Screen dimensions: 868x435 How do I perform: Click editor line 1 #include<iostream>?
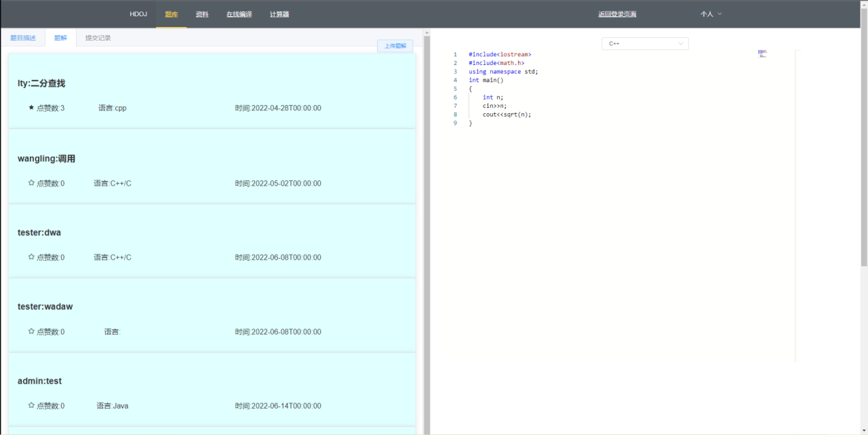coord(500,54)
